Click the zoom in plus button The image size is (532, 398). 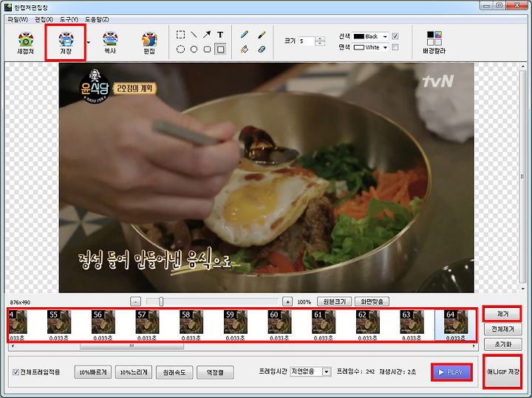[287, 301]
